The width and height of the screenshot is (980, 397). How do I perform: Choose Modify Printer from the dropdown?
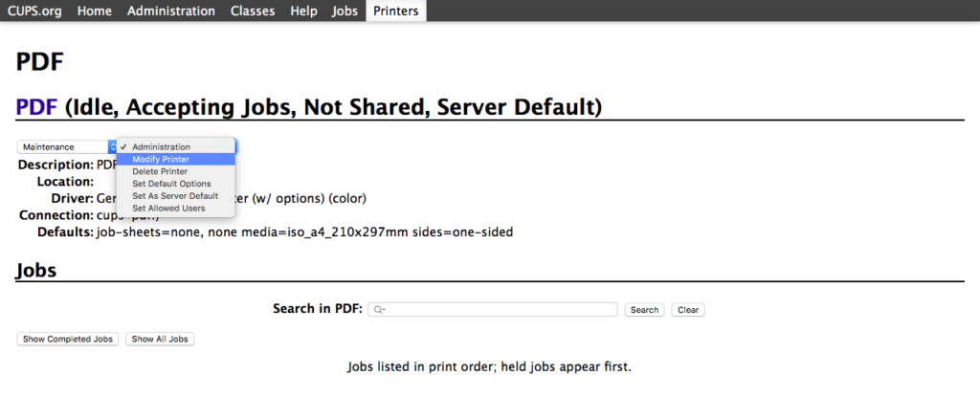161,159
